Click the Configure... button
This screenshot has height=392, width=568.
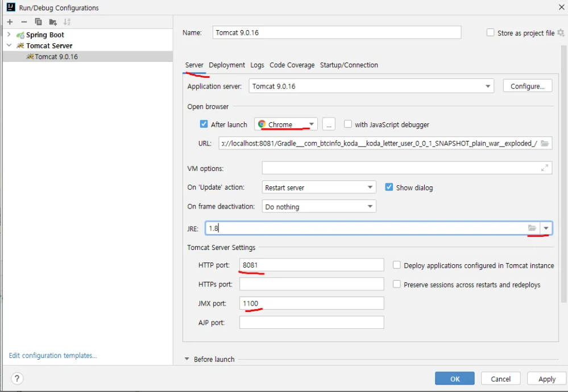(x=528, y=86)
